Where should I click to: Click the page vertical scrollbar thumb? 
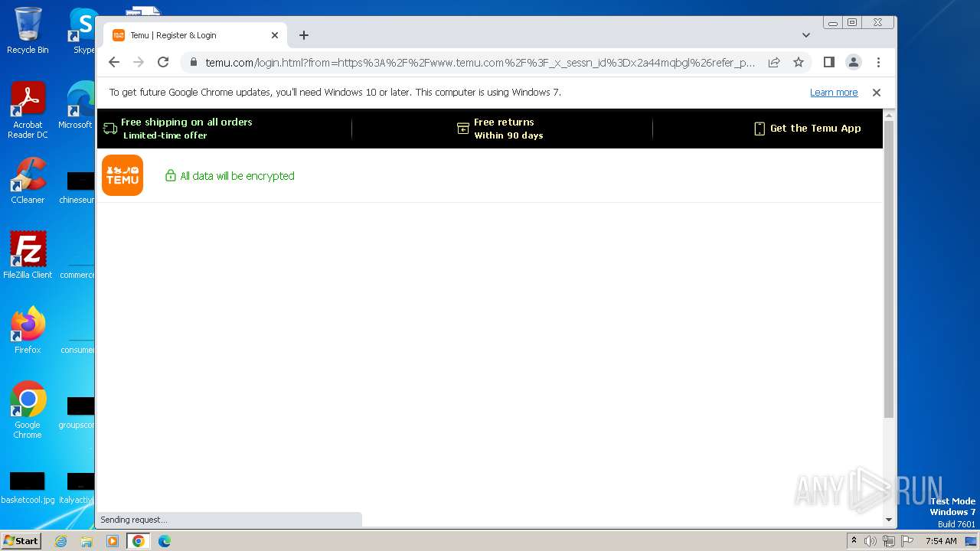(x=888, y=269)
